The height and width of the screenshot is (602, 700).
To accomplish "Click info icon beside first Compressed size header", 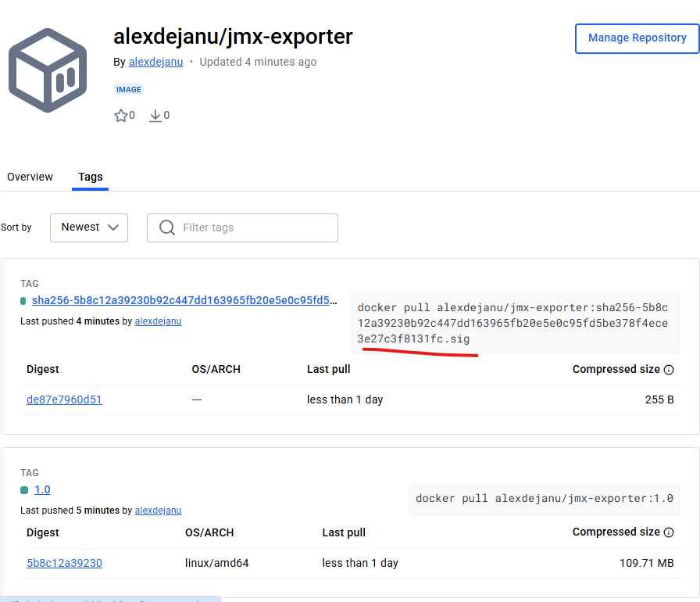I will [x=669, y=370].
